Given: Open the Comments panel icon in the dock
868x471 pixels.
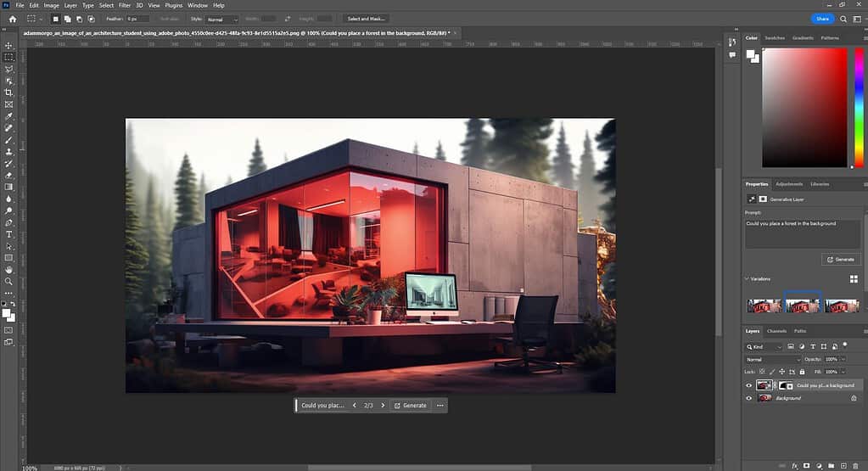Looking at the screenshot, I should click(x=732, y=55).
